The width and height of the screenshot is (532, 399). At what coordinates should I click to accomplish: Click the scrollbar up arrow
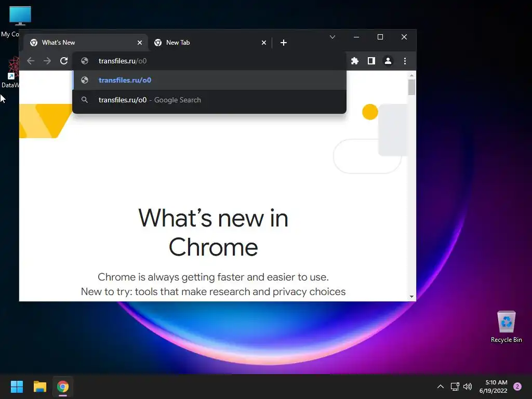411,75
